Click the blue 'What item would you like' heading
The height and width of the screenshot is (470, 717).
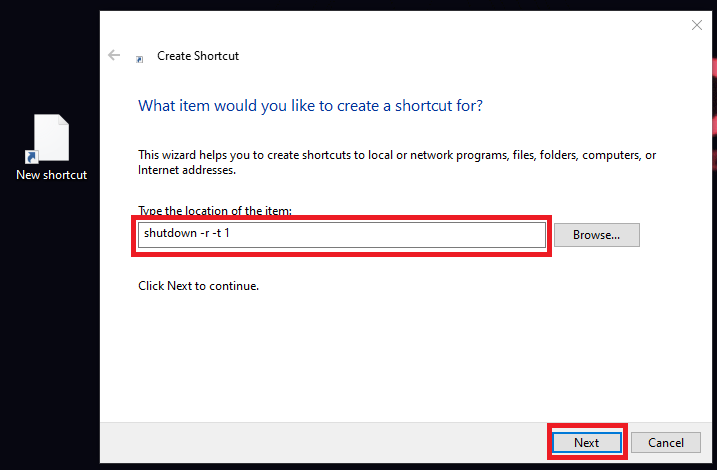(x=310, y=106)
